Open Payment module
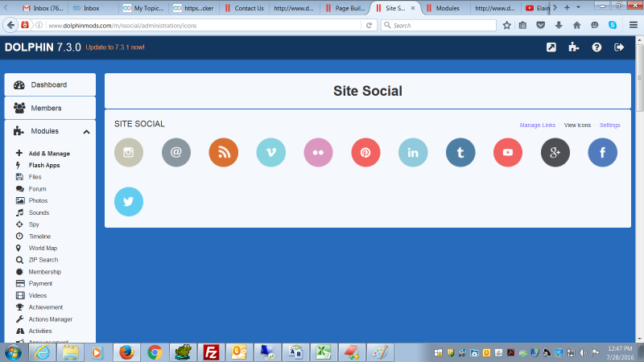The height and width of the screenshot is (362, 644). (40, 284)
